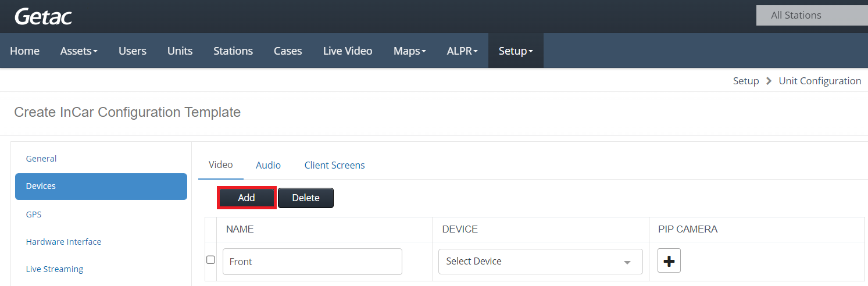
Task: Open the Units page
Action: tap(180, 51)
